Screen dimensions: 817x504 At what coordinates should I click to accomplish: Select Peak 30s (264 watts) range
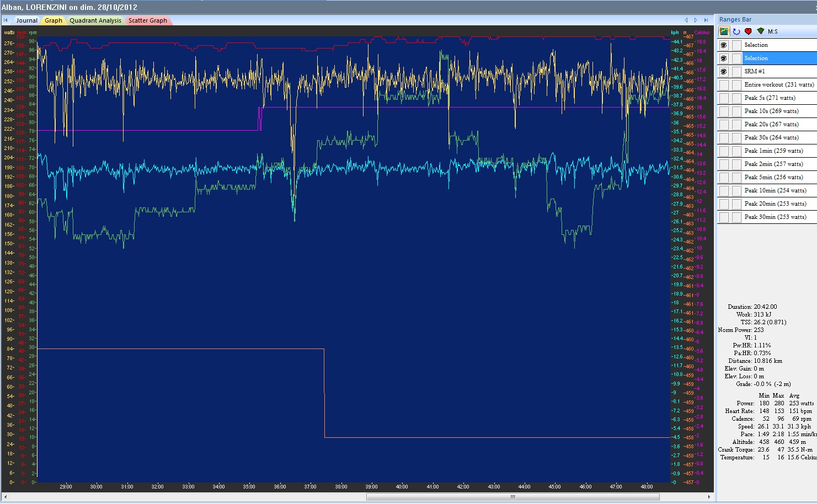[x=771, y=138]
